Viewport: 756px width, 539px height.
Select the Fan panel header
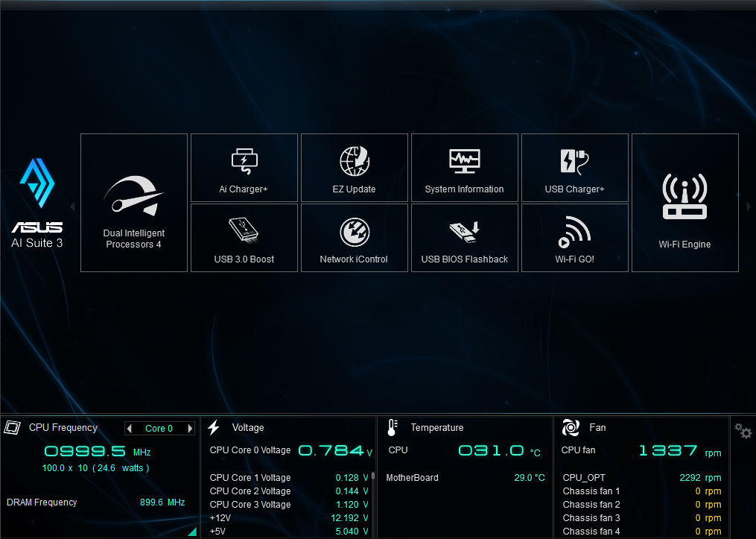click(x=597, y=428)
